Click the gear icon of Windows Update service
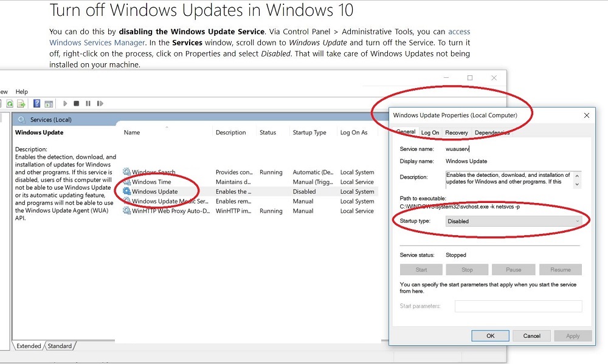The width and height of the screenshot is (608, 364). [126, 191]
